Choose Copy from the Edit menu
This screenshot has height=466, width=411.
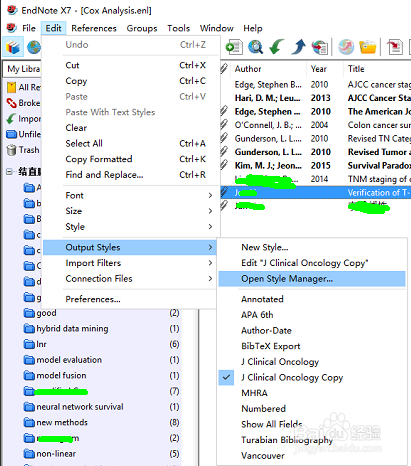tap(131, 81)
